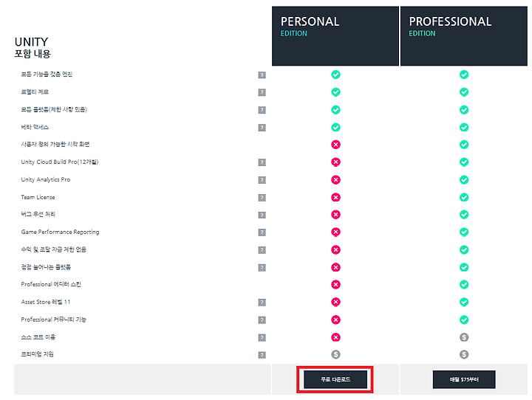Image resolution: width=532 pixels, height=400 pixels.
Task: Click the 프리미엄 지원 feature text
Action: coord(38,354)
